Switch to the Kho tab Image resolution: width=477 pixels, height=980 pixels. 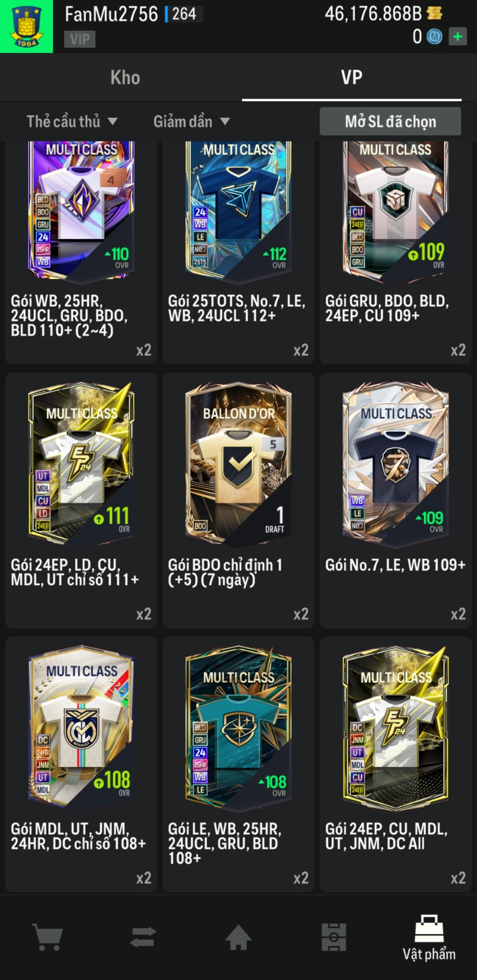click(125, 77)
